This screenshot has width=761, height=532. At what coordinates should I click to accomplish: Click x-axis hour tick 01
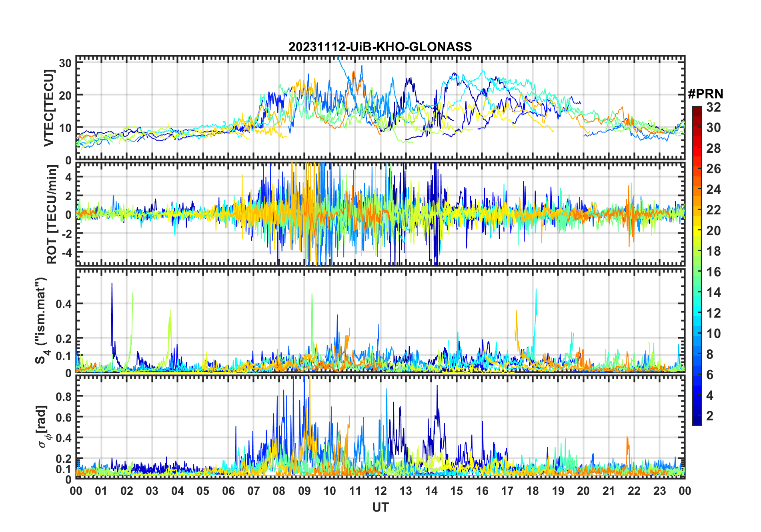(x=101, y=491)
